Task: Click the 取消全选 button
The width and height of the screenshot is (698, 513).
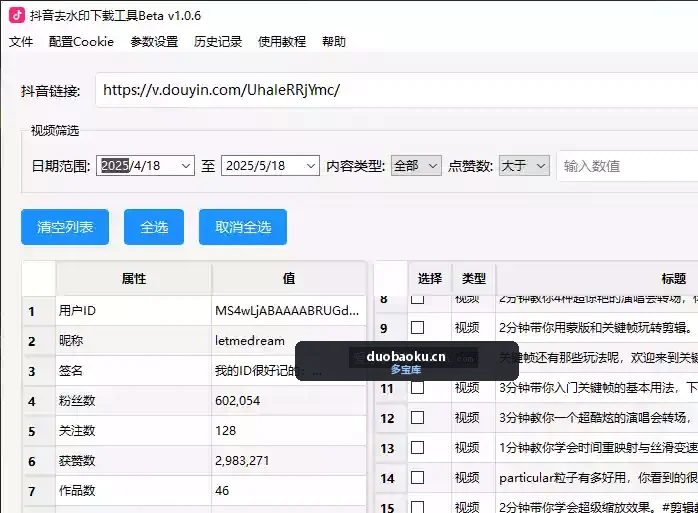Action: 243,227
